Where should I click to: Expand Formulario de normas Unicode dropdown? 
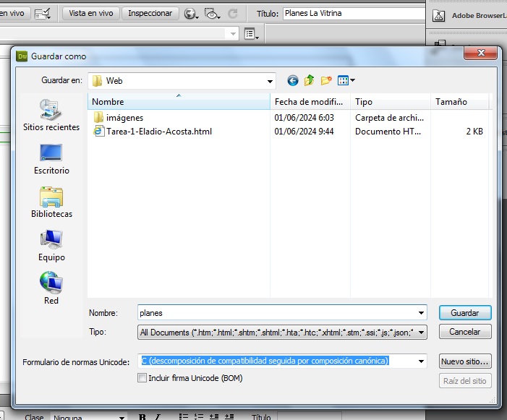coord(421,361)
